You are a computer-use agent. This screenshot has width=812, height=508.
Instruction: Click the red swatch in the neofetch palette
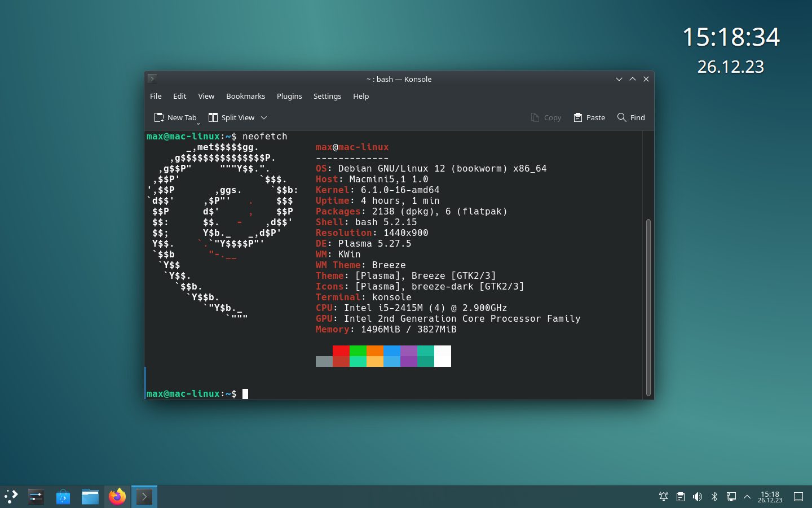(341, 356)
